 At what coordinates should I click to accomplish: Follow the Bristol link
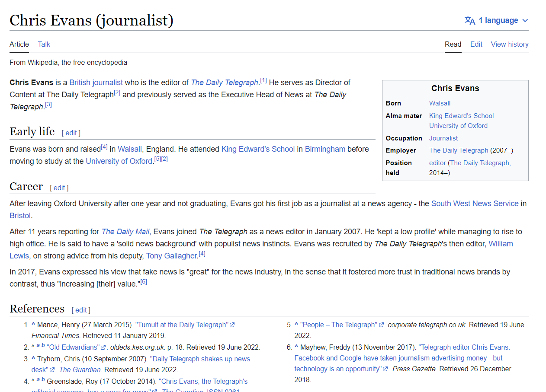[20, 216]
